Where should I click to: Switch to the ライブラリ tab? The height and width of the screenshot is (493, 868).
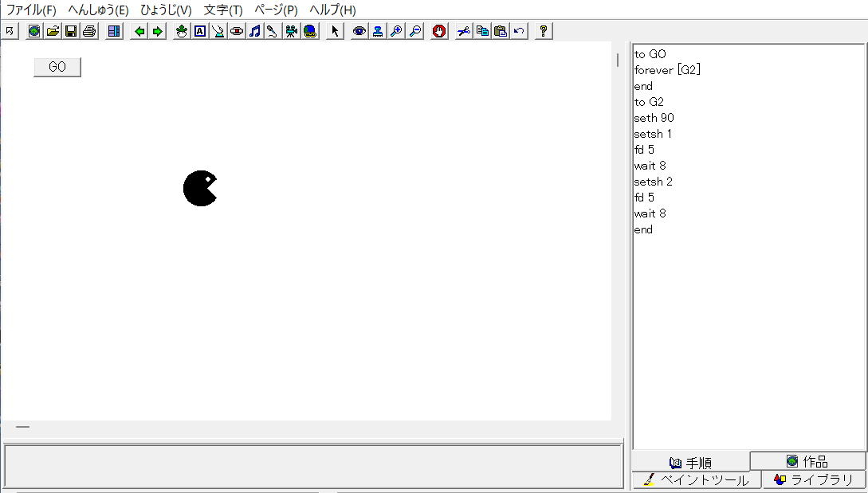pos(814,479)
